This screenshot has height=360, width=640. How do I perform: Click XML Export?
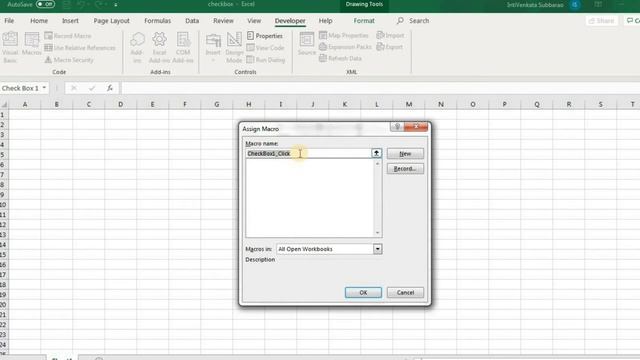[x=390, y=47]
